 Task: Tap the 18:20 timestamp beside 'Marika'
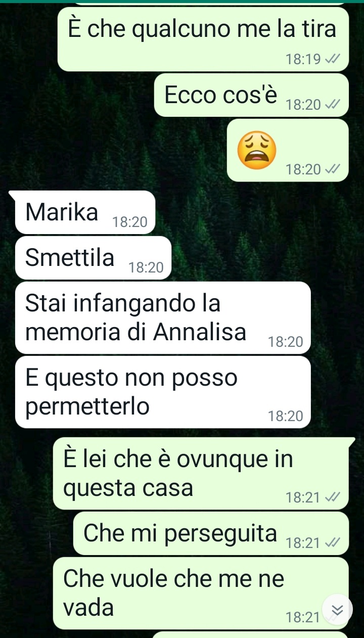click(x=129, y=222)
